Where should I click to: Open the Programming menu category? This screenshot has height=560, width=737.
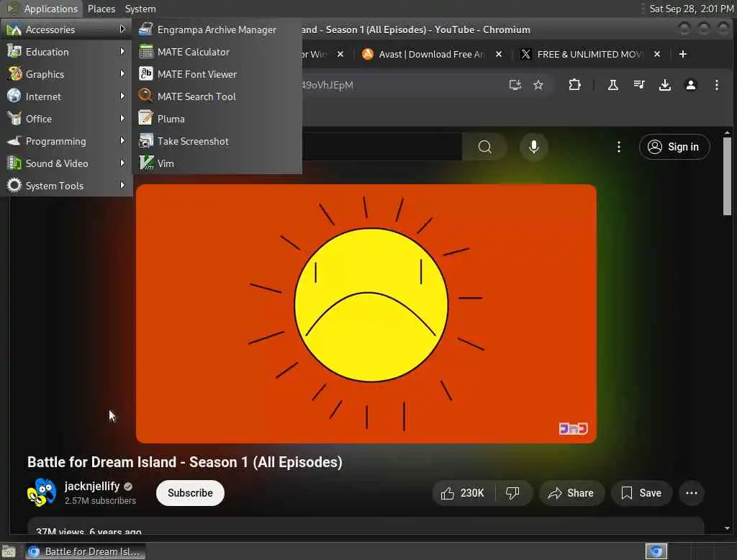point(66,141)
